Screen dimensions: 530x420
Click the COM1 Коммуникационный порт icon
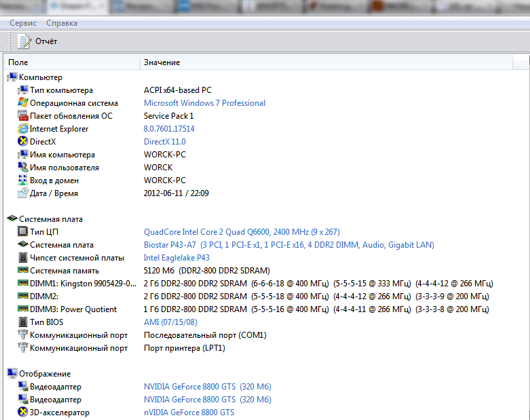coord(23,335)
